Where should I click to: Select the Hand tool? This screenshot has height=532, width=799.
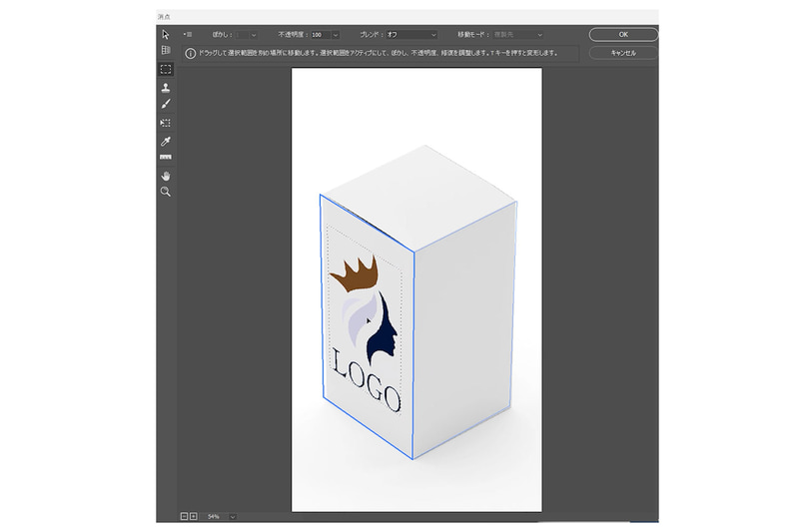(166, 176)
